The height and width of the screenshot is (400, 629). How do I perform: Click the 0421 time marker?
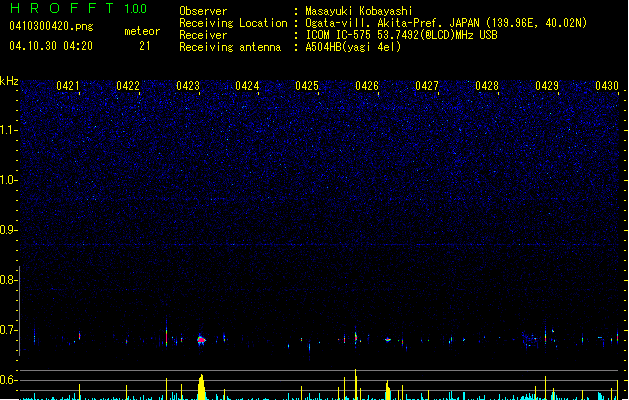pos(67,85)
